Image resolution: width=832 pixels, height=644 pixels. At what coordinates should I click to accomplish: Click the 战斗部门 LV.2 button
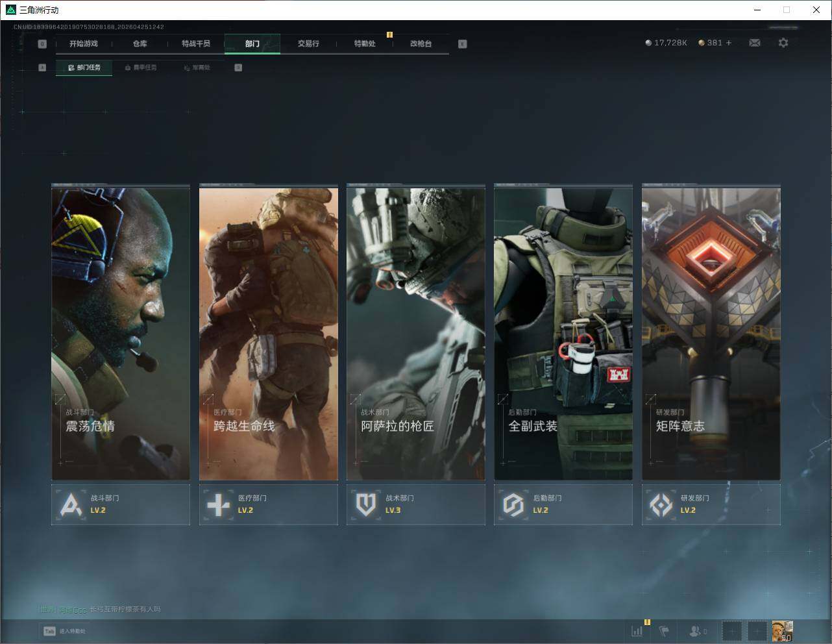(x=121, y=504)
